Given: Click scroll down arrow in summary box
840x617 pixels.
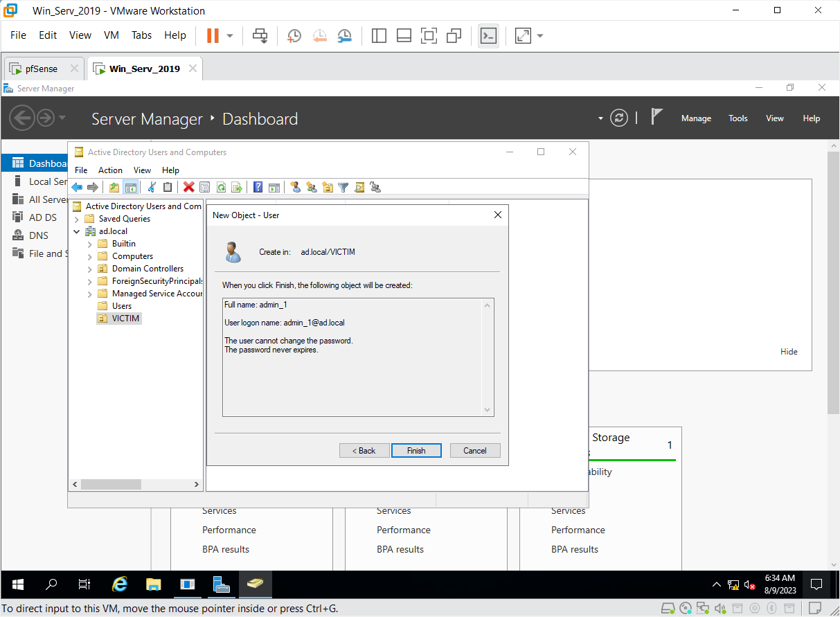Looking at the screenshot, I should click(488, 410).
